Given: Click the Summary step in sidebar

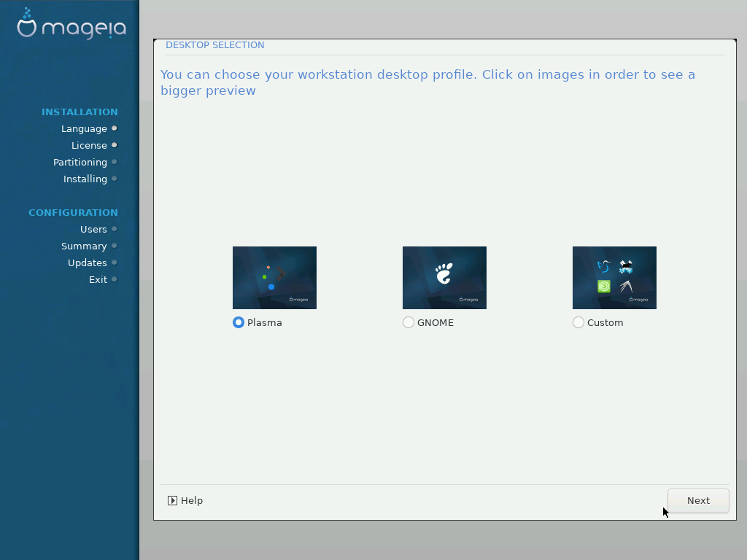Looking at the screenshot, I should pyautogui.click(x=84, y=246).
